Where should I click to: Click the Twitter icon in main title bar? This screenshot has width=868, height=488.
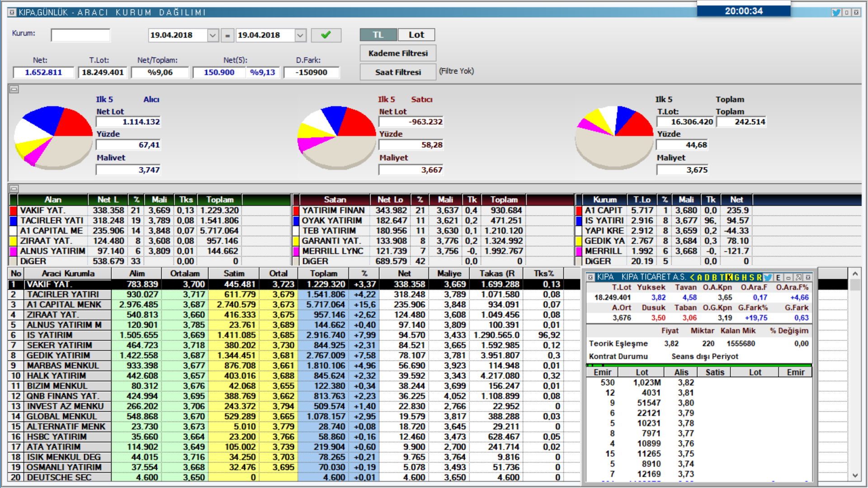click(x=836, y=12)
